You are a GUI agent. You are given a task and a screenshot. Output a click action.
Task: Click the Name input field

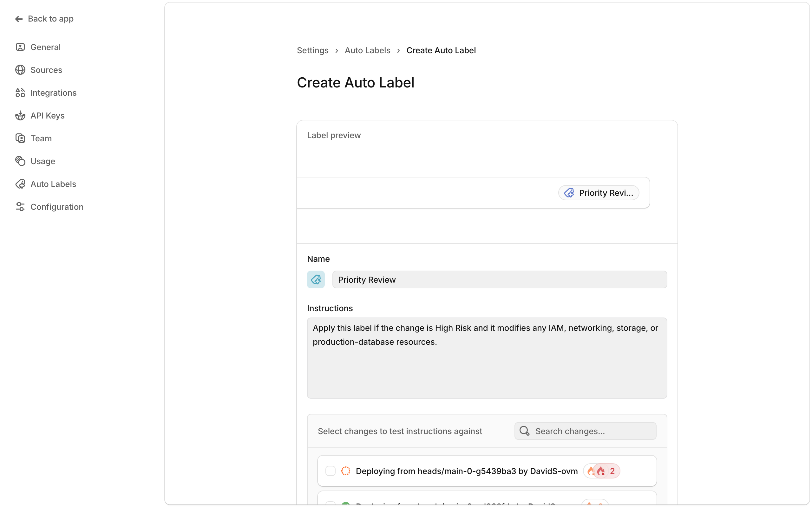click(499, 279)
